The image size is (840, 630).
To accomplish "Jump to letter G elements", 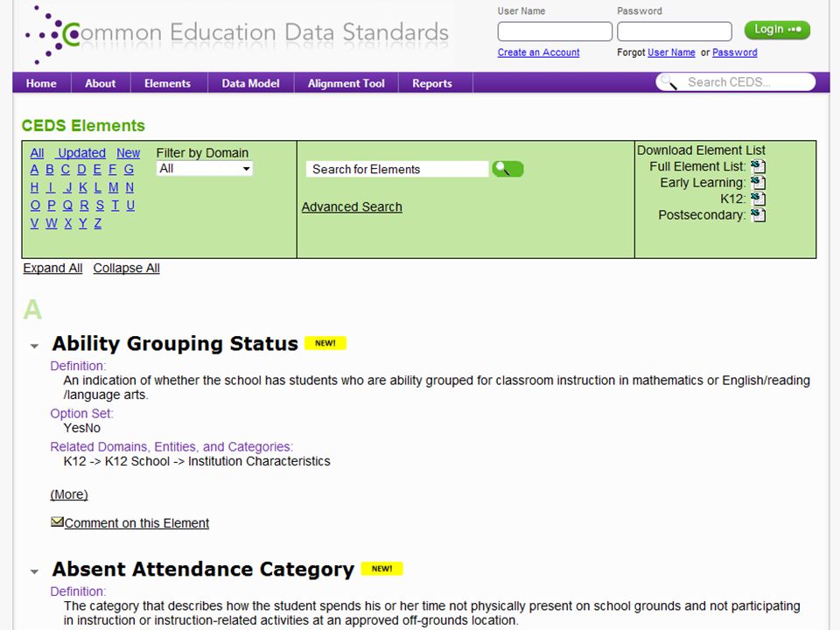I will [129, 170].
